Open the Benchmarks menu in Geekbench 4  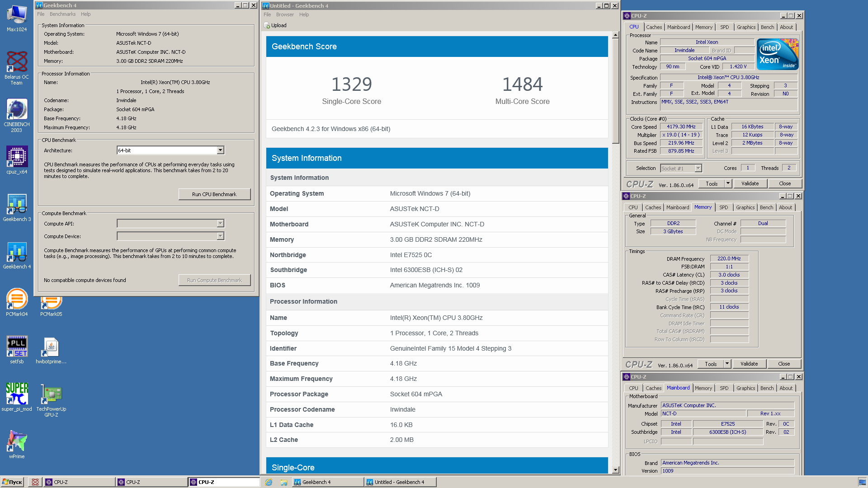point(62,14)
